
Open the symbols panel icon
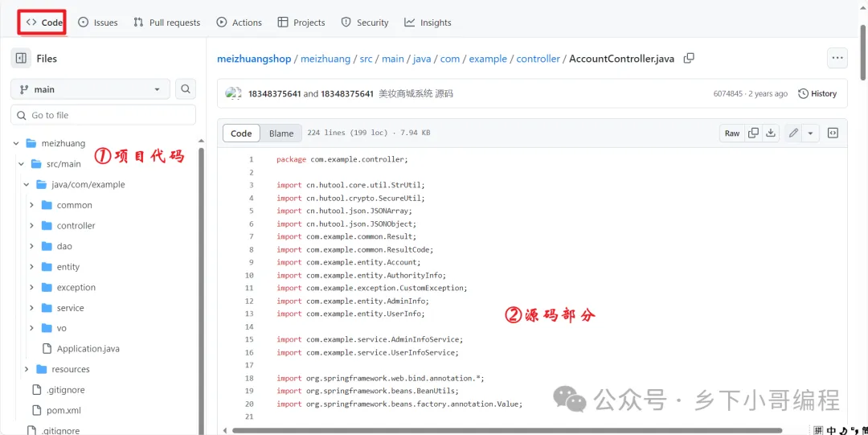pyautogui.click(x=833, y=133)
